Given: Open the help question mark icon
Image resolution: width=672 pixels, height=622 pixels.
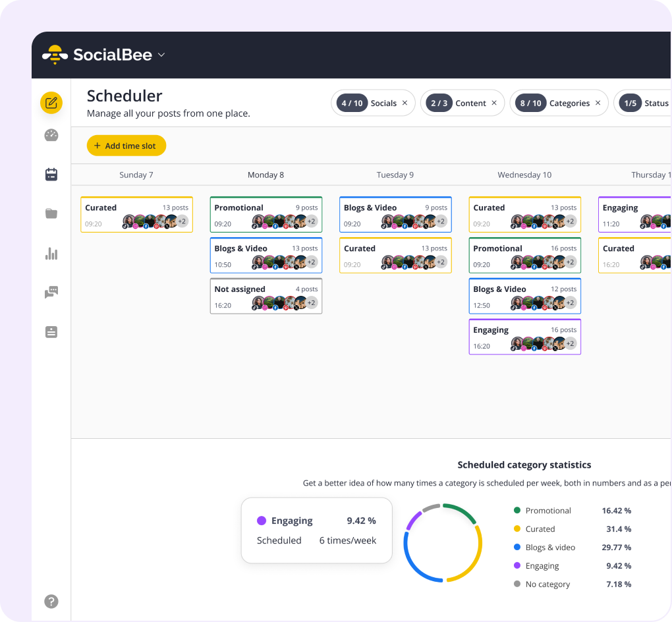Looking at the screenshot, I should pos(51,602).
